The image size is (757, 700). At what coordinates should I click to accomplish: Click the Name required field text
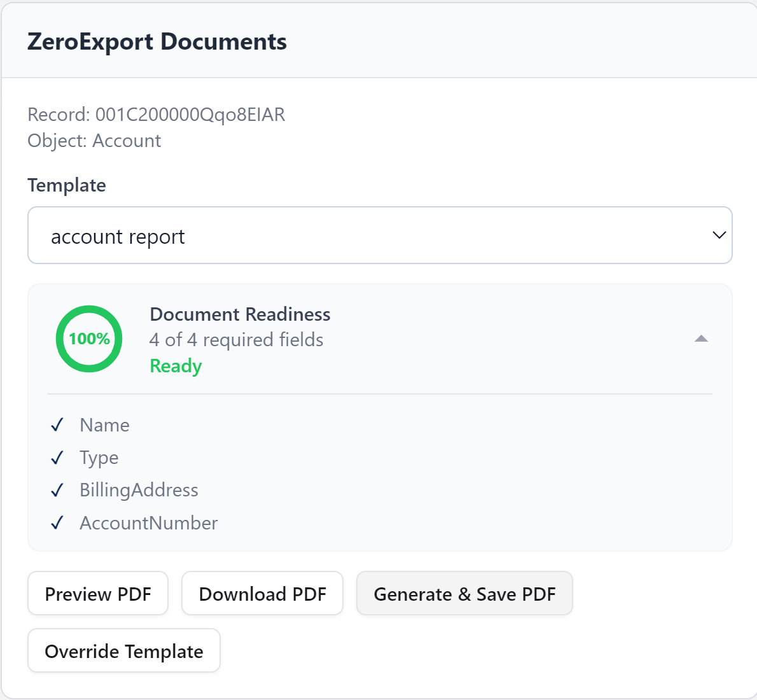tap(105, 425)
